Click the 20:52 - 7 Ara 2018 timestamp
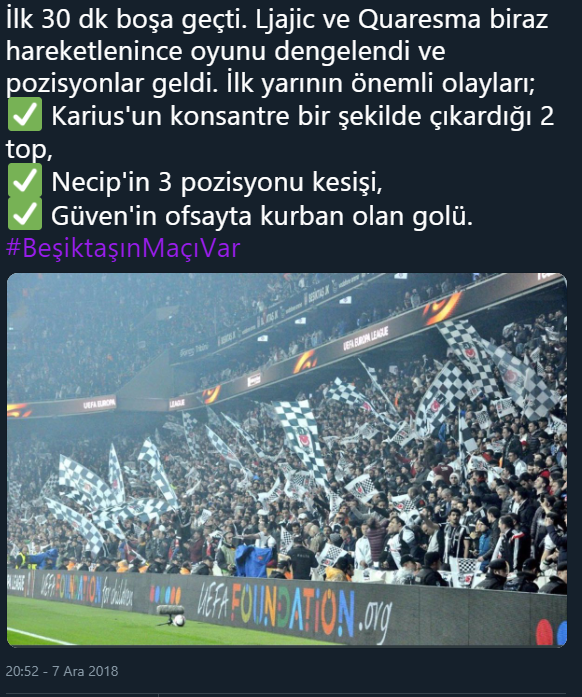 (x=62, y=671)
